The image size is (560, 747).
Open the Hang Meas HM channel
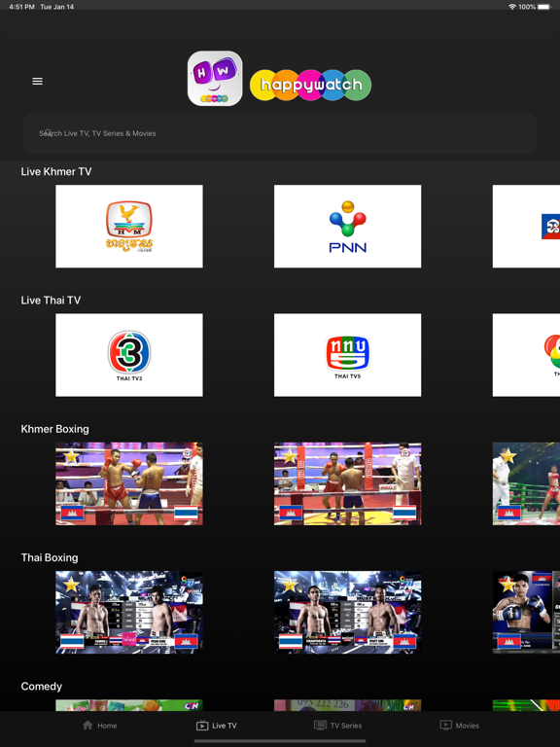[129, 227]
